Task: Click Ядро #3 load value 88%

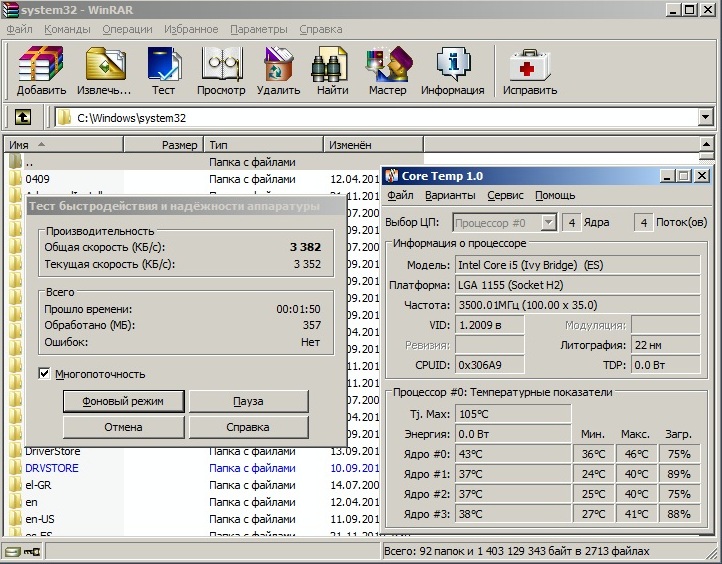Action: pos(679,514)
